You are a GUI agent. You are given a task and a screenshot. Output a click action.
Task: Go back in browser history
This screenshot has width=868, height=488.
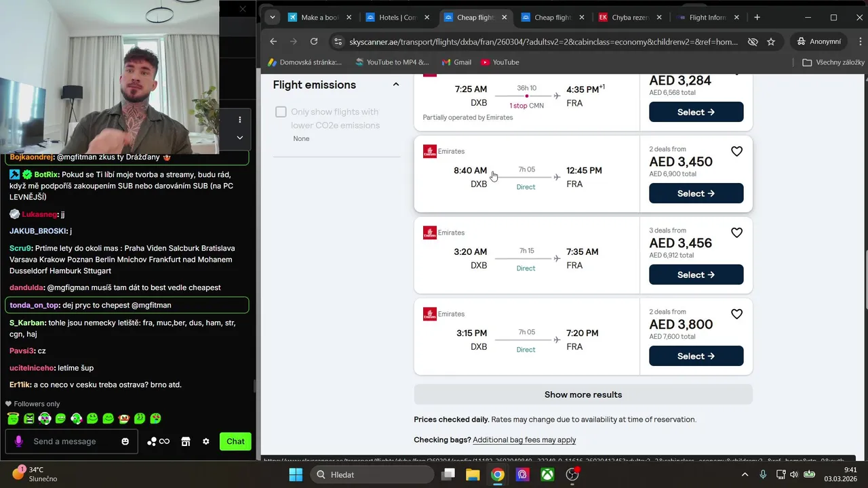click(273, 41)
